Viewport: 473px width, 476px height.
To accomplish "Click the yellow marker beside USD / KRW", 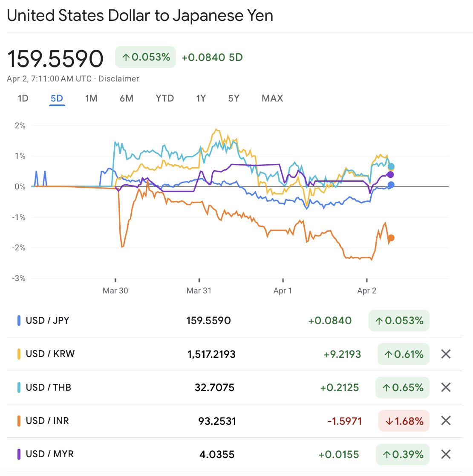I will pos(19,354).
